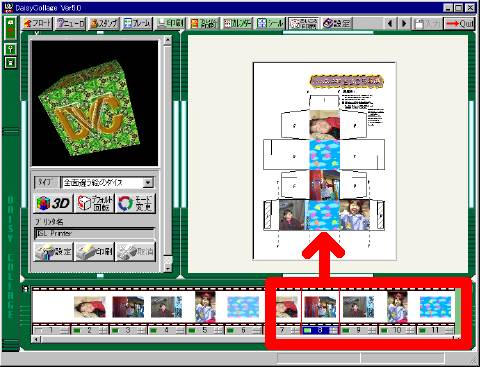Image resolution: width=480 pixels, height=367 pixels.
Task: Click the デフォルト回転 default rotation button
Action: point(94,203)
